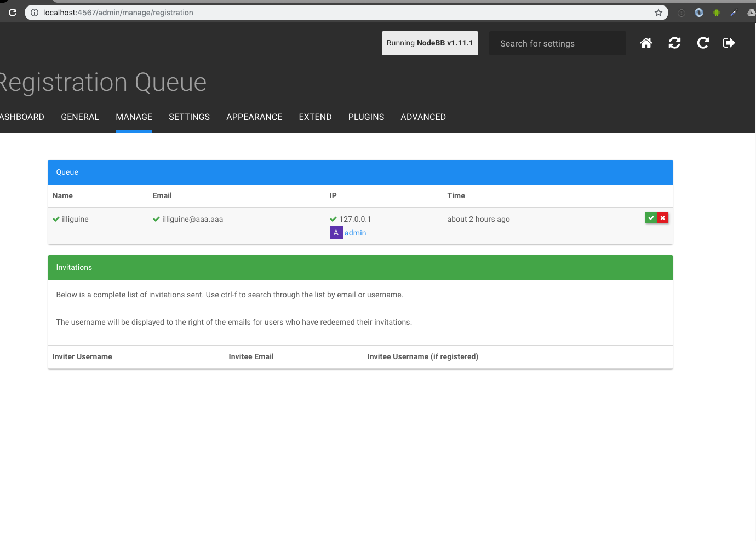Screen dimensions: 756x541
Task: Click the log out icon
Action: coord(729,43)
